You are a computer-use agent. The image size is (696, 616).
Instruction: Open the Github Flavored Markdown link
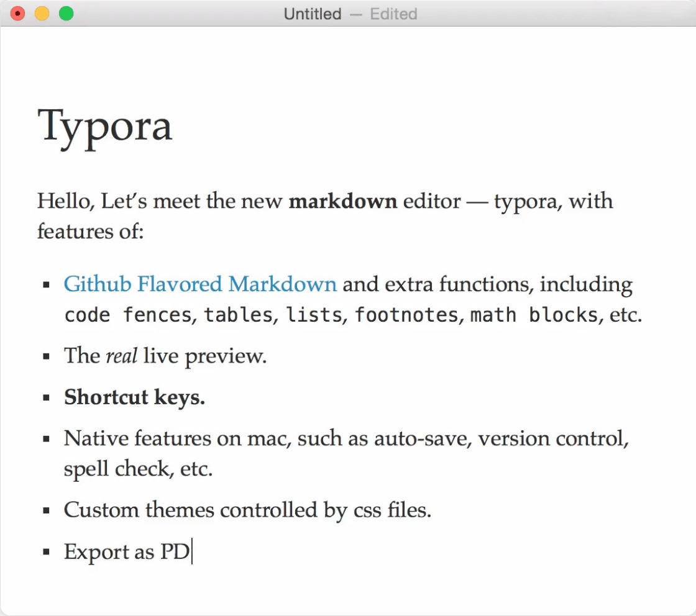pos(200,284)
